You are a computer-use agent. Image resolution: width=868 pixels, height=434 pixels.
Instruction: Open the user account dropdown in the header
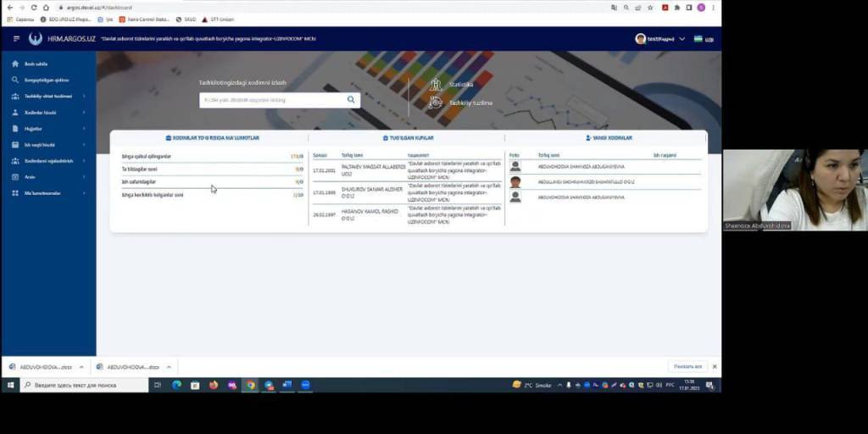coord(660,39)
